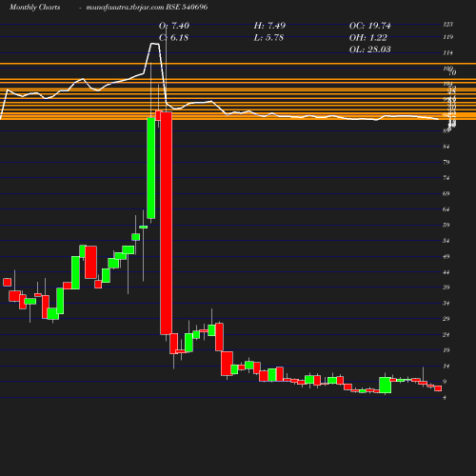Click the tallest red crash candlestick

pyautogui.click(x=167, y=223)
